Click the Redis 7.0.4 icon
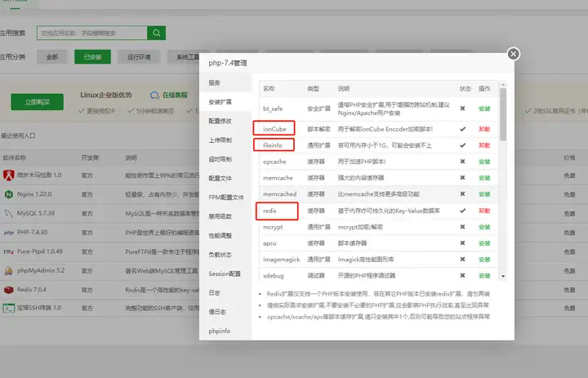The image size is (588, 378). 9,290
